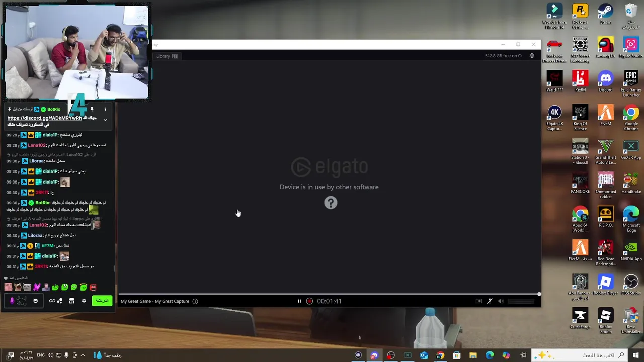Image resolution: width=644 pixels, height=362 pixels.
Task: Open Google Chrome desktop shortcut
Action: coord(631,118)
